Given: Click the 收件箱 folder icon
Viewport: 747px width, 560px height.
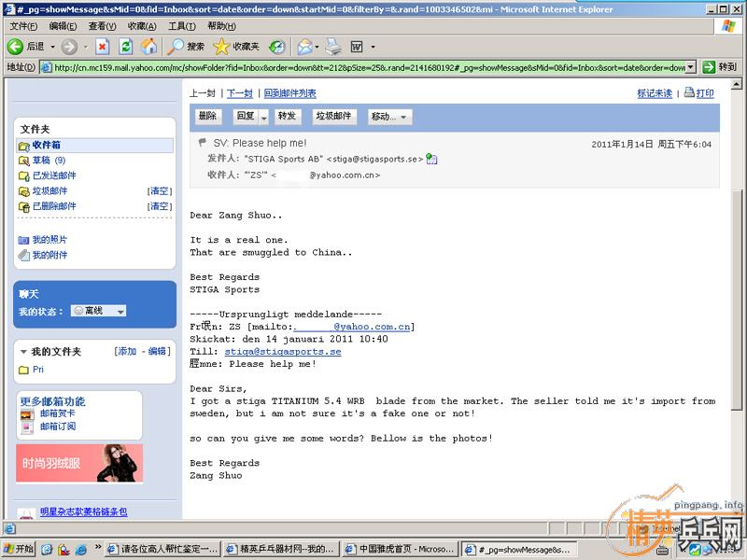Looking at the screenshot, I should [24, 146].
